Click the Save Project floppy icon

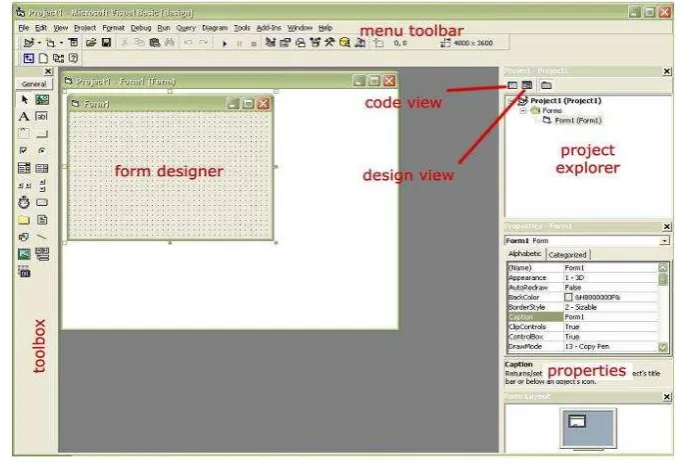coord(106,43)
